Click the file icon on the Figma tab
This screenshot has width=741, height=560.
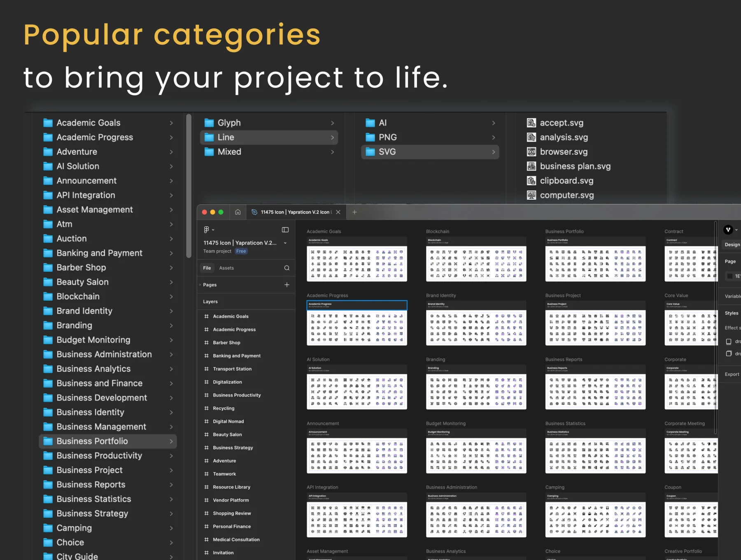click(254, 212)
